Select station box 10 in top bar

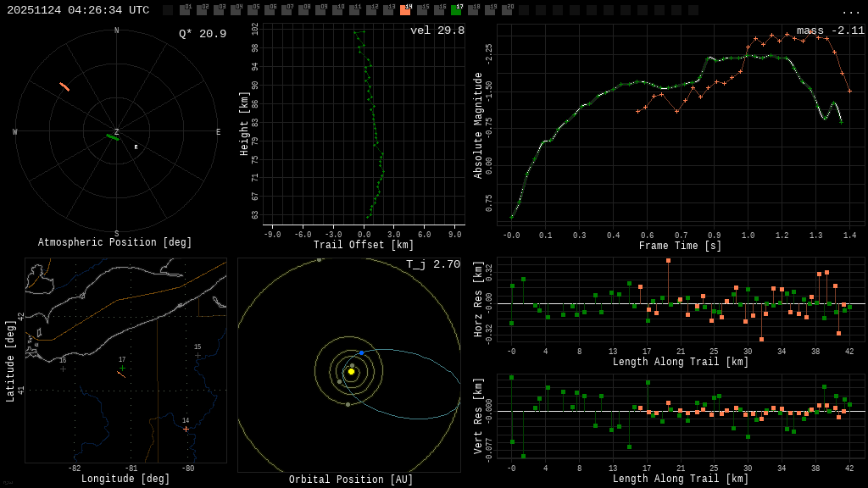tap(337, 10)
